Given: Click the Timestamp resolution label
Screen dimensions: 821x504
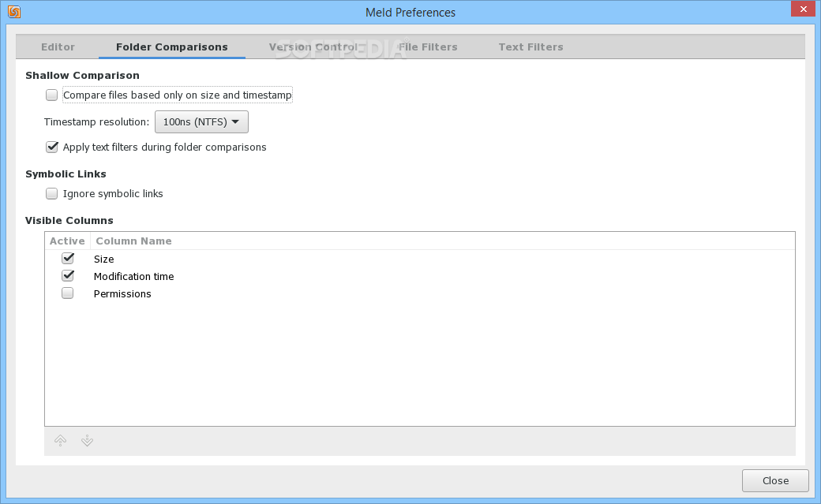Looking at the screenshot, I should [96, 122].
